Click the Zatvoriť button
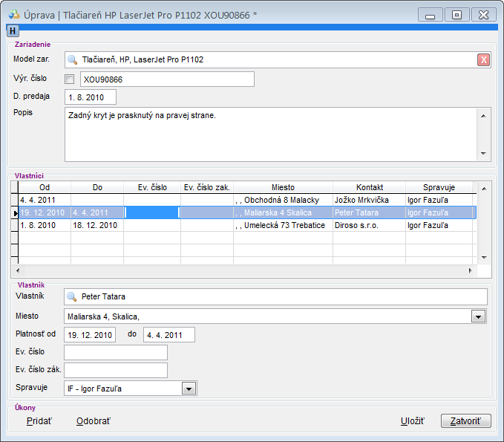 pos(465,421)
